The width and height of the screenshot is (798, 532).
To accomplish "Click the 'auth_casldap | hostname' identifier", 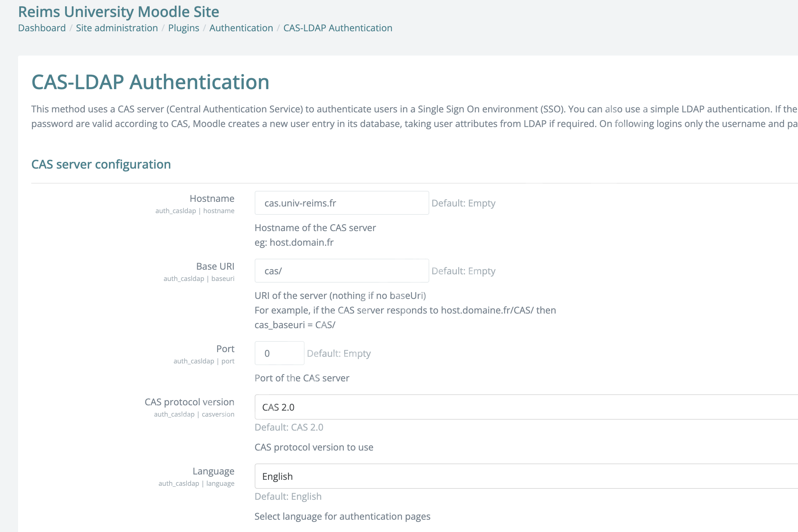I will (x=195, y=211).
